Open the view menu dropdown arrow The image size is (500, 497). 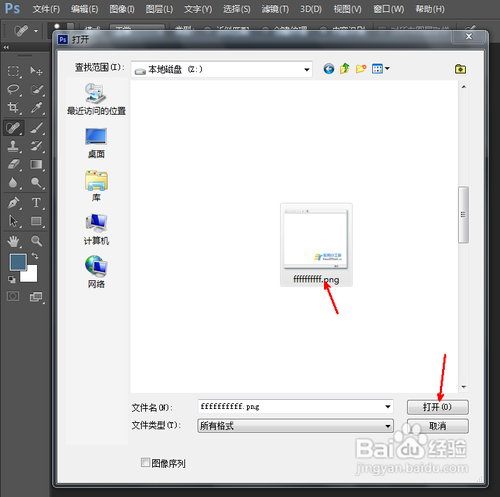[x=387, y=69]
